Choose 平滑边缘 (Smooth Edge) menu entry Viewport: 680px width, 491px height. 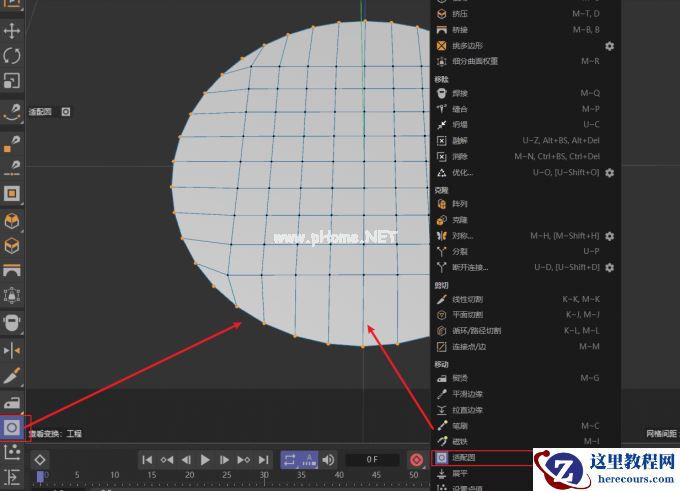(525, 394)
